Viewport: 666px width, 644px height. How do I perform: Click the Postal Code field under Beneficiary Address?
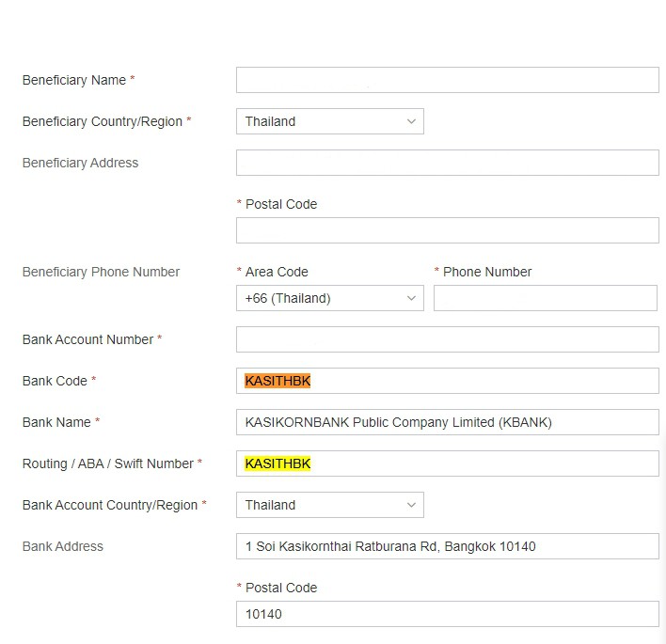pos(447,230)
